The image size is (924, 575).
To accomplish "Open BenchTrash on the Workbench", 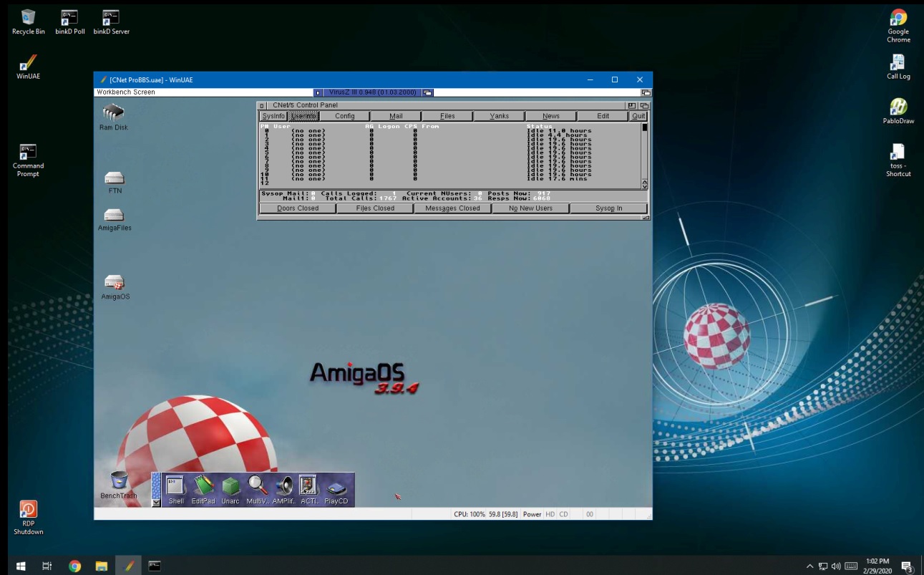I will (x=119, y=480).
